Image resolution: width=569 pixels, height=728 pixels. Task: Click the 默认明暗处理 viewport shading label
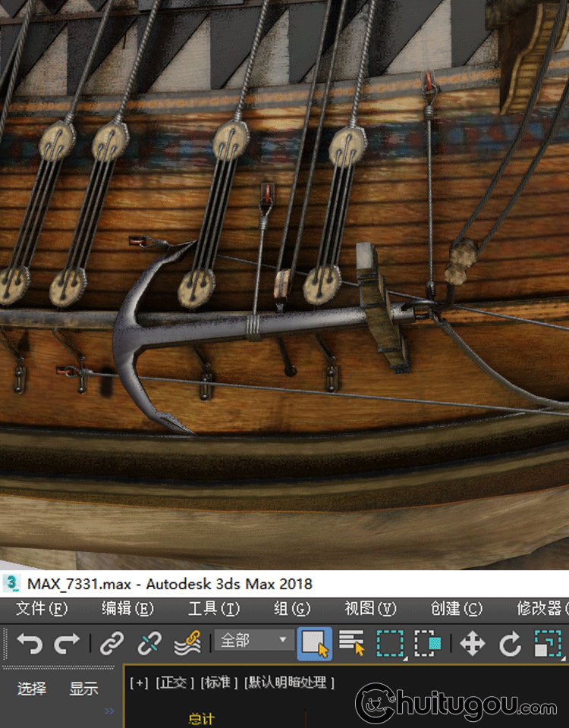289,682
